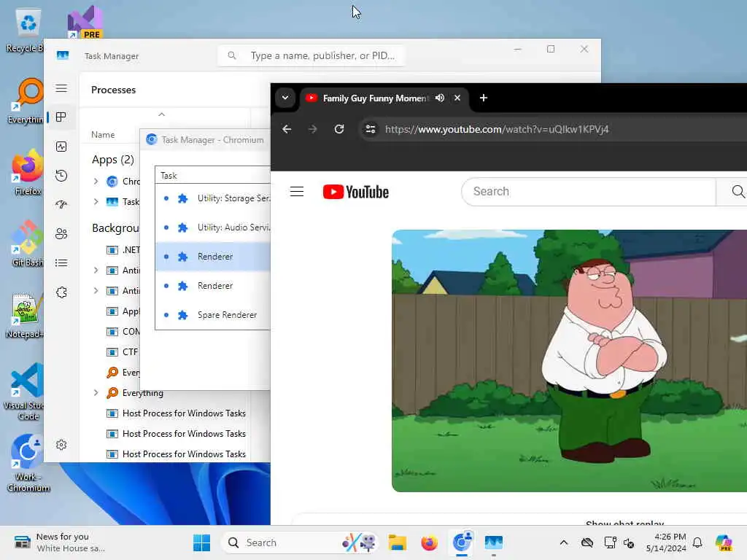Open the Recycle Bin desktop icon

(24, 31)
